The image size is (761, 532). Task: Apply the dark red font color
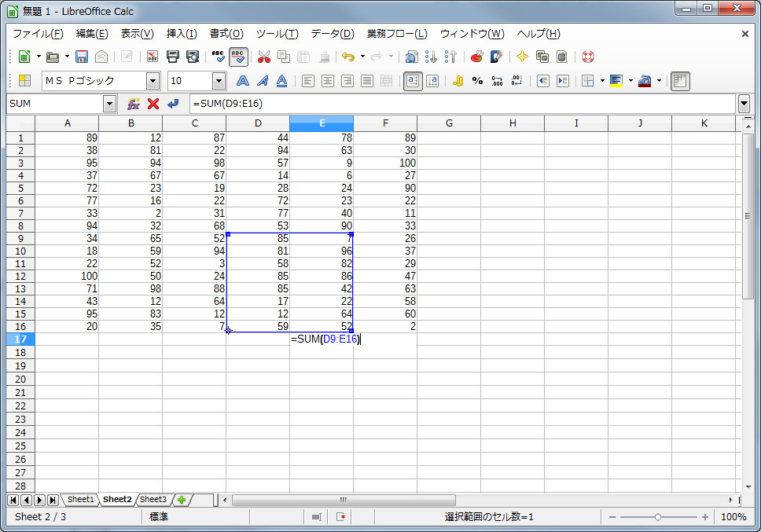point(645,81)
